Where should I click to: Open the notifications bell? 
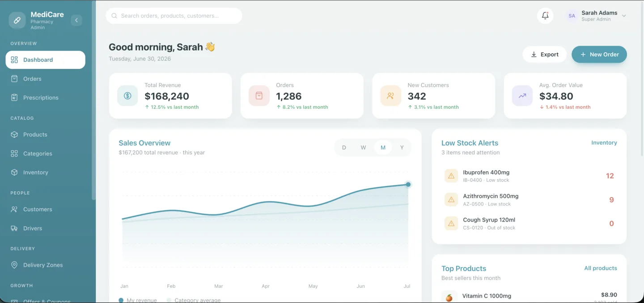(545, 16)
